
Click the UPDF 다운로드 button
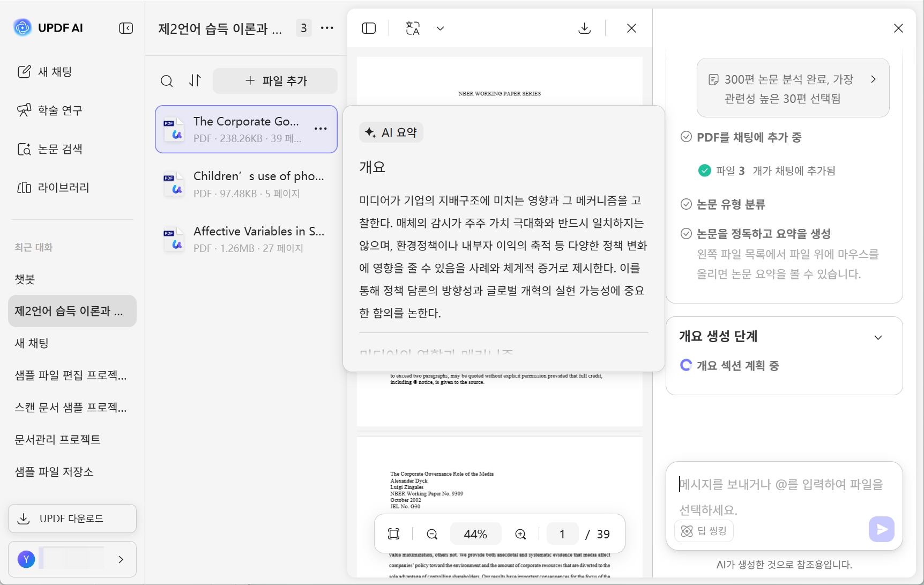click(72, 519)
